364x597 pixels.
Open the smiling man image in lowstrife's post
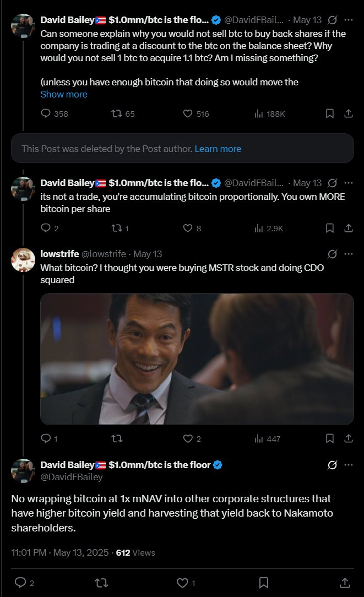tap(197, 359)
